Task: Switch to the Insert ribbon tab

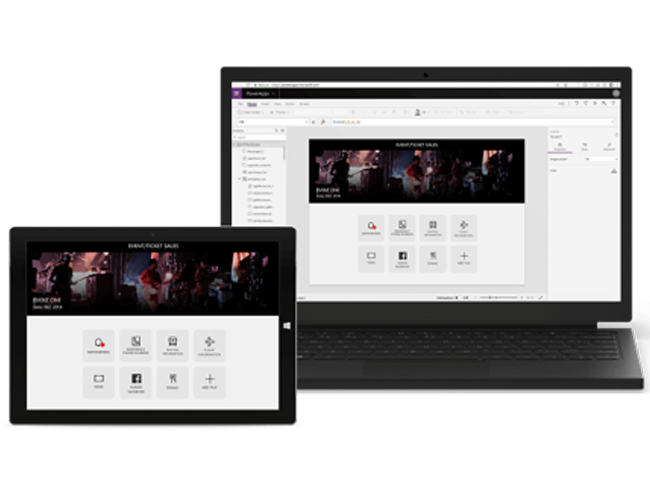Action: tap(264, 104)
